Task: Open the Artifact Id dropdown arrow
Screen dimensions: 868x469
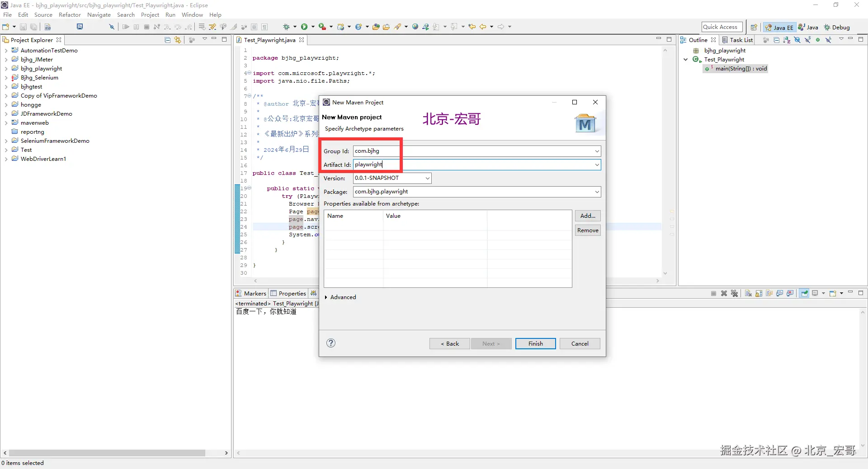Action: tap(597, 165)
